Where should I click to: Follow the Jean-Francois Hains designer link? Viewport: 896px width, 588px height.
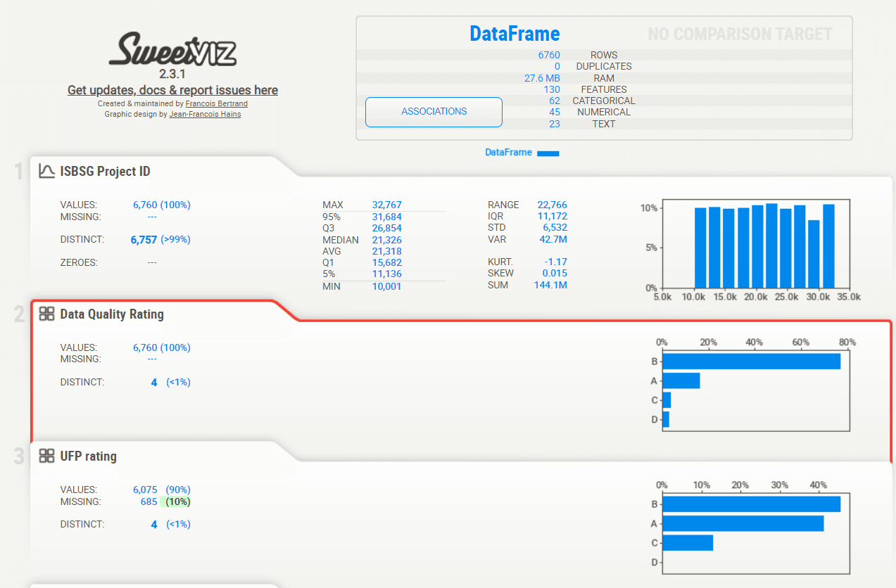[x=205, y=114]
